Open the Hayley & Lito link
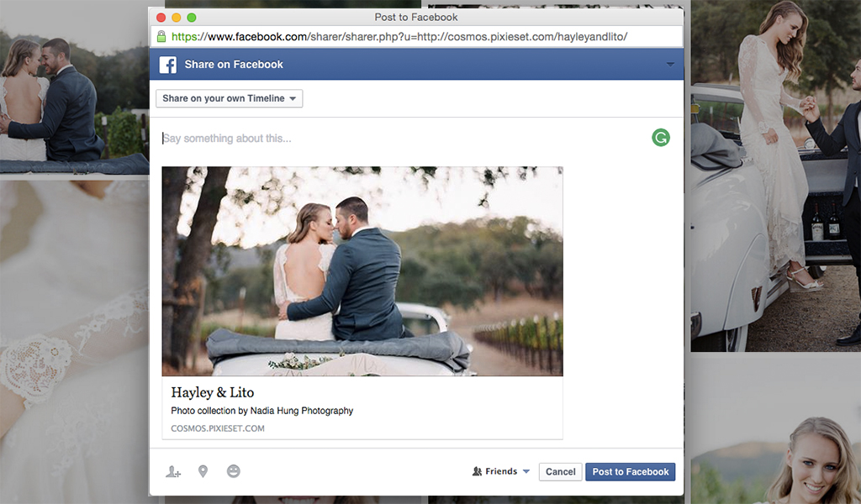This screenshot has width=861, height=504. click(x=213, y=392)
